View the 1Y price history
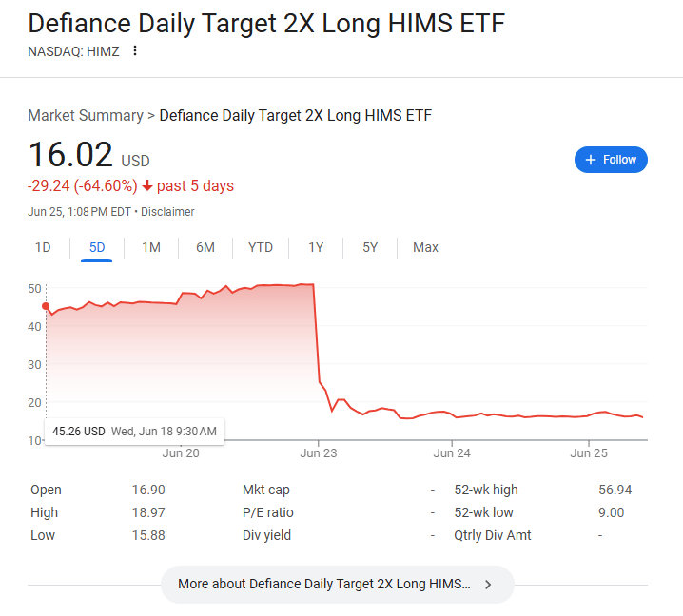The height and width of the screenshot is (616, 683). point(316,247)
